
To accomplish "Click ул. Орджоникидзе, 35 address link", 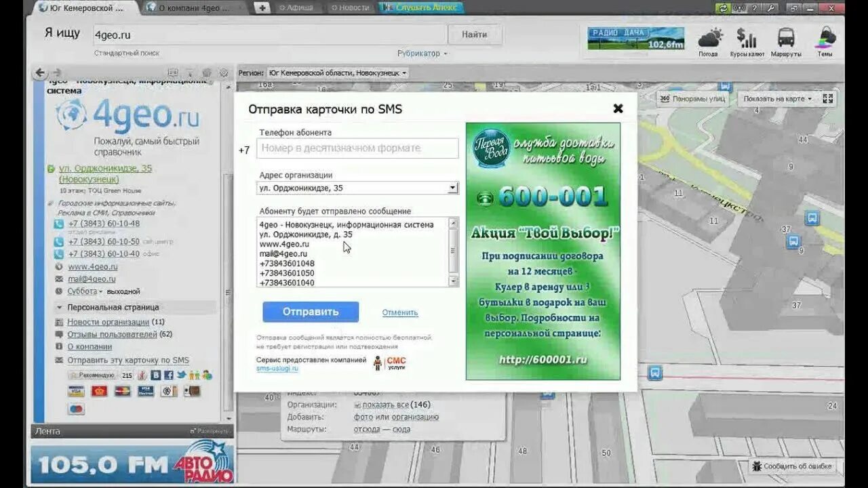I will (x=105, y=174).
